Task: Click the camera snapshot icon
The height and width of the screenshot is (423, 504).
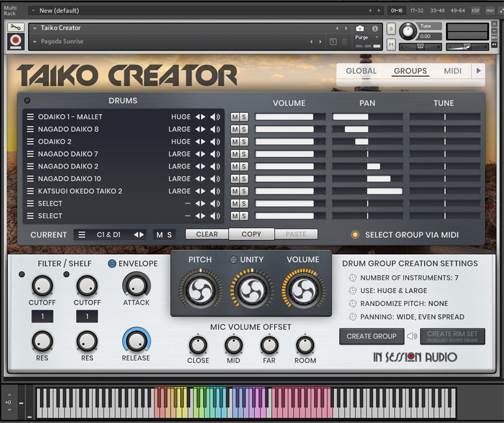Action: coord(360,29)
